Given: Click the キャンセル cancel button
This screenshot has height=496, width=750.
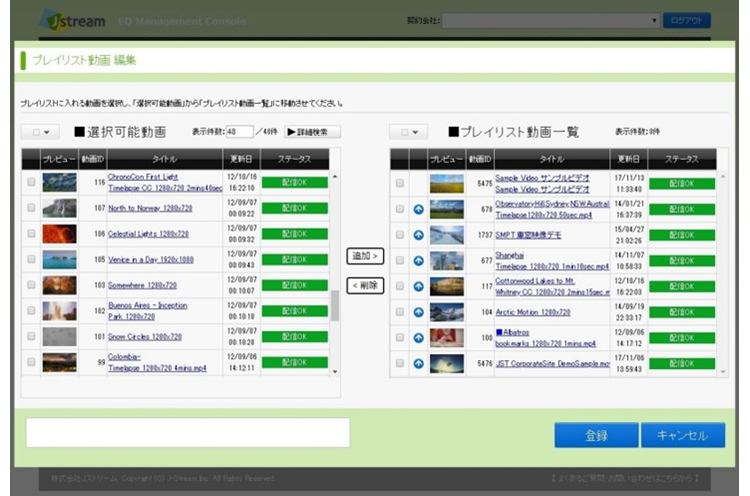Looking at the screenshot, I should coord(683,435).
